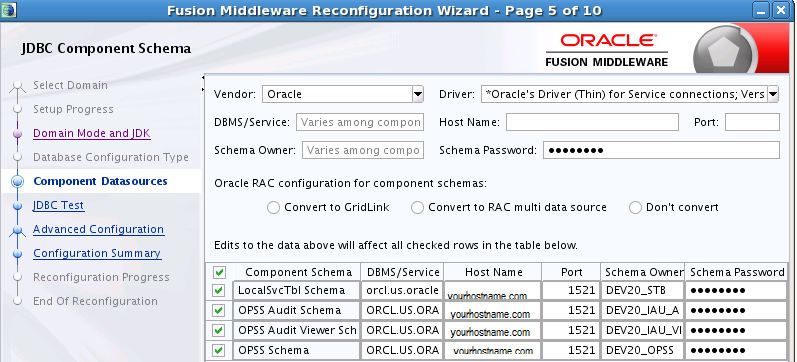Click the Schema Owner input field
Screen dimensions: 797x362
click(363, 150)
